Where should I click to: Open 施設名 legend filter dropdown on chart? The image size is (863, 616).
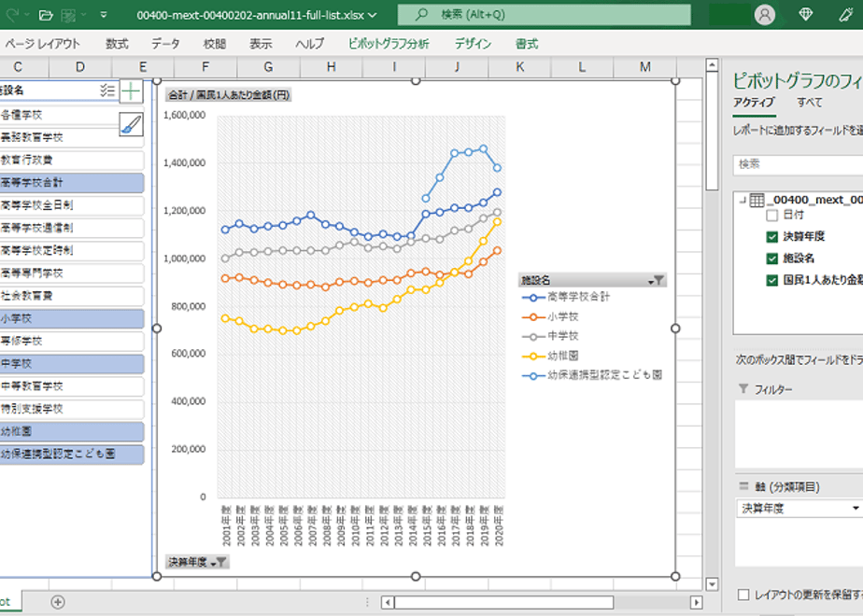[658, 281]
